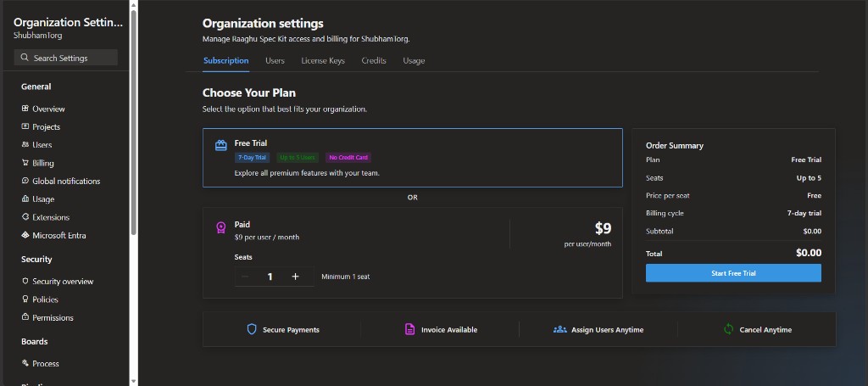Click the Overview grid icon in sidebar
This screenshot has height=386, width=868.
click(x=25, y=109)
